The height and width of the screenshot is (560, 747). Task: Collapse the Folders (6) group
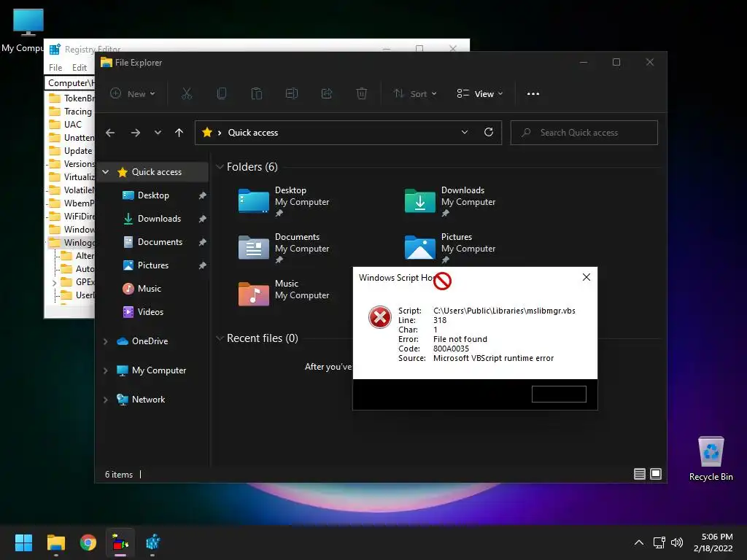coord(220,167)
